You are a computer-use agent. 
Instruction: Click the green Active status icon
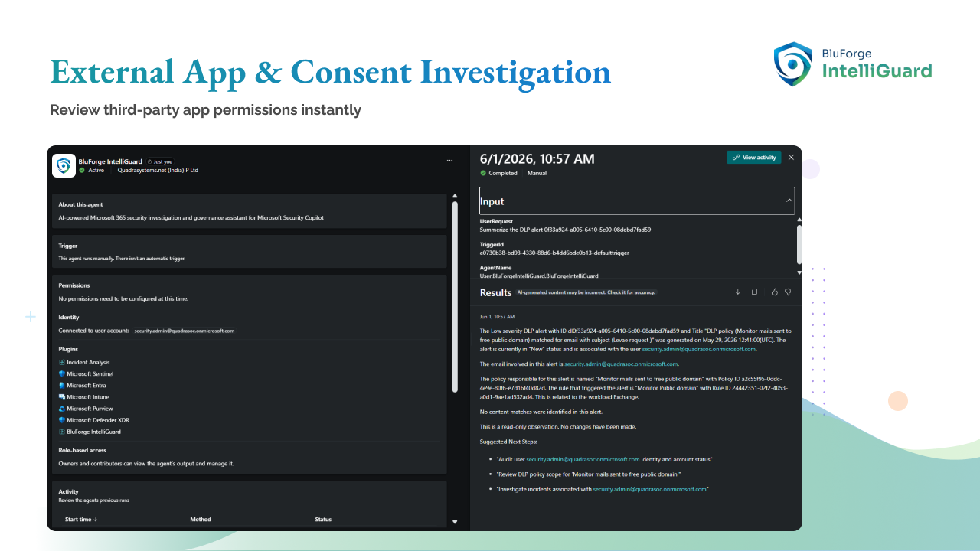[x=82, y=170]
